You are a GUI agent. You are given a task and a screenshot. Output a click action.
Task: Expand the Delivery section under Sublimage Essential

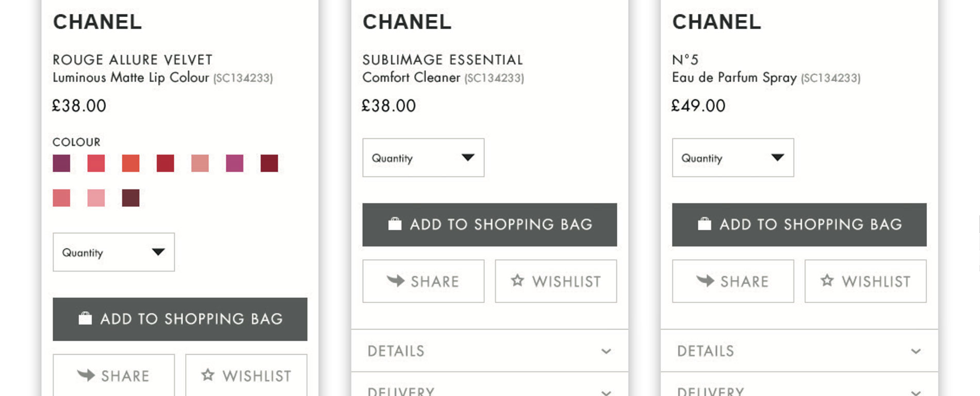[x=489, y=386]
